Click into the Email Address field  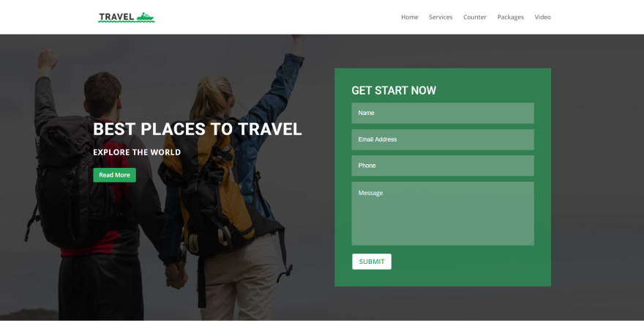[443, 139]
